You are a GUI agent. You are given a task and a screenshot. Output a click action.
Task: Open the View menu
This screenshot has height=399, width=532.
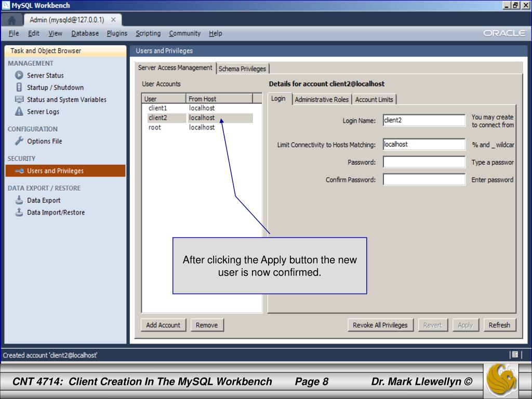55,33
